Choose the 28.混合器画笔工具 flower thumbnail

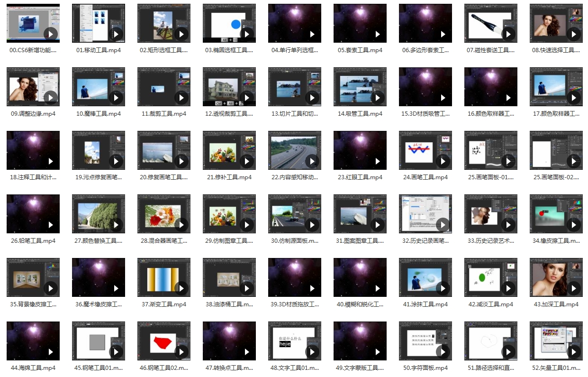(164, 214)
